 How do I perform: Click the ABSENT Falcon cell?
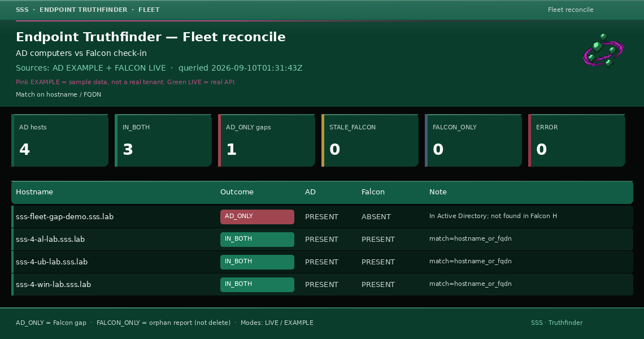tap(376, 216)
